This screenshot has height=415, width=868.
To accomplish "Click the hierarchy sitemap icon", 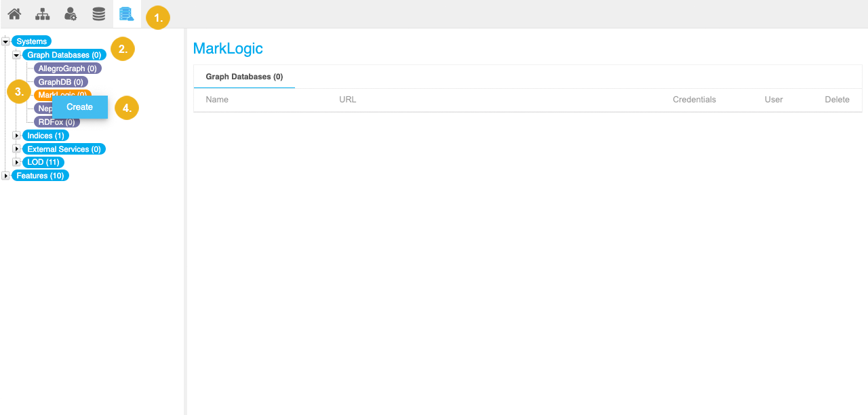I will point(42,14).
